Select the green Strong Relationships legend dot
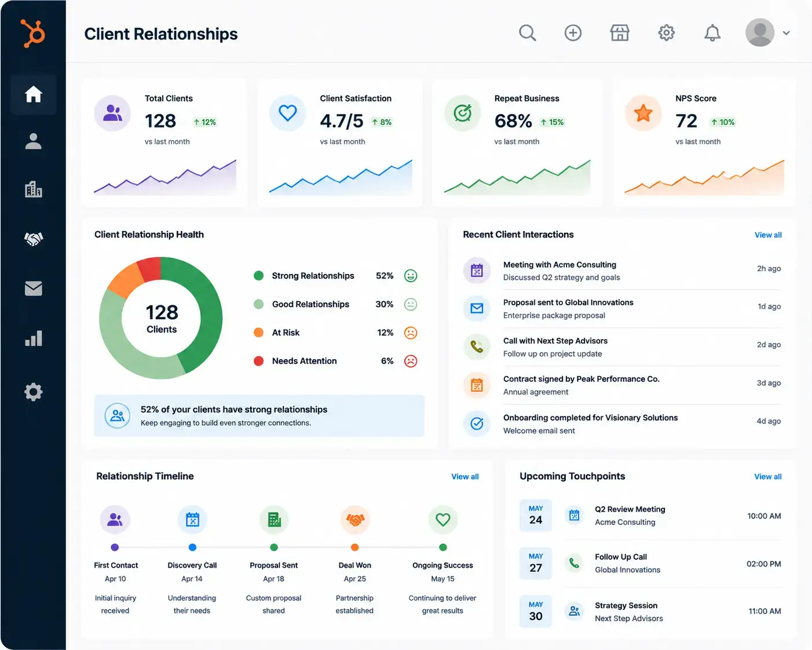Viewport: 812px width, 650px height. click(259, 276)
